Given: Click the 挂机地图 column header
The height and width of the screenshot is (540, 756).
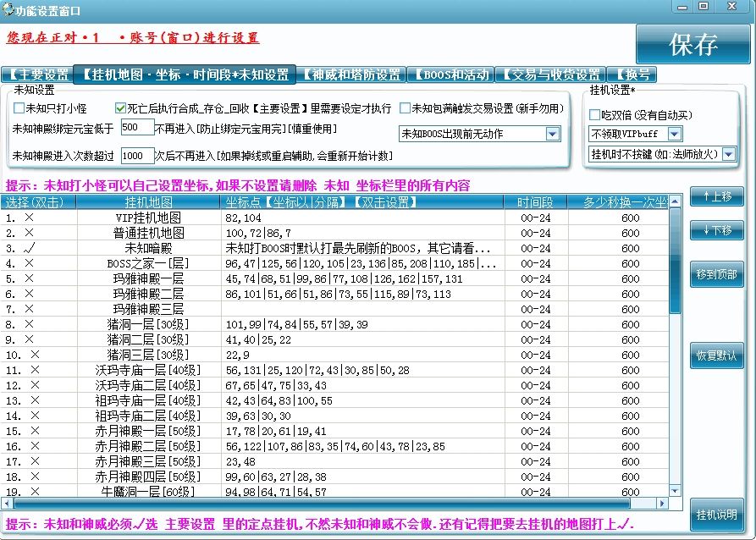Looking at the screenshot, I should pos(149,202).
